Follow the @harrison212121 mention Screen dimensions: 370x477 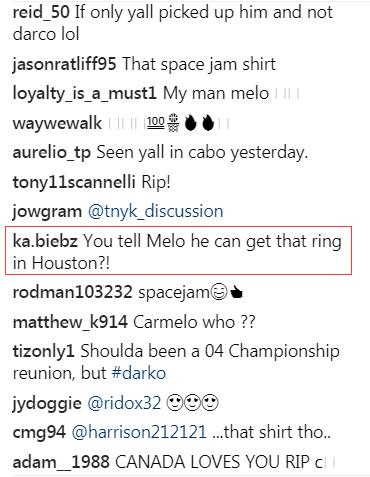139,432
